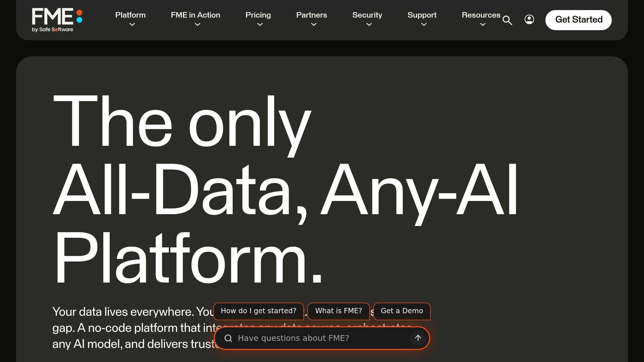
Task: Click the 'Your data lives everywhere' paragraph
Action: pos(233,328)
